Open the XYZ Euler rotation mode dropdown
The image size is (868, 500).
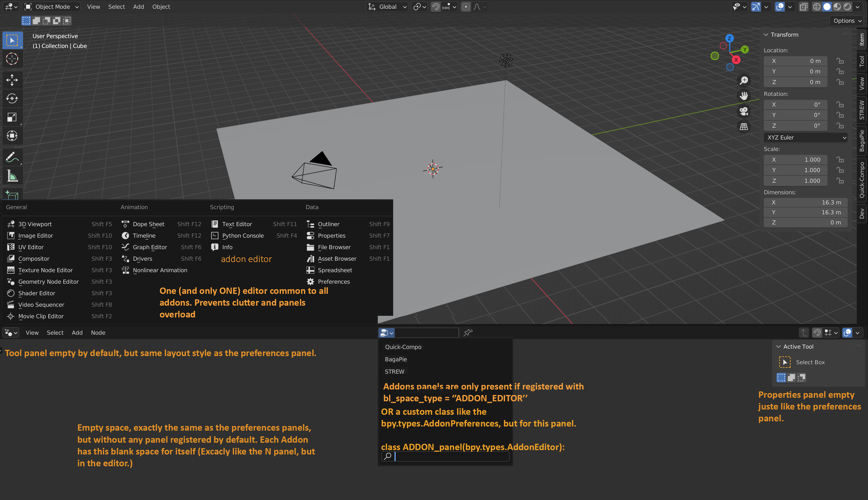(805, 137)
